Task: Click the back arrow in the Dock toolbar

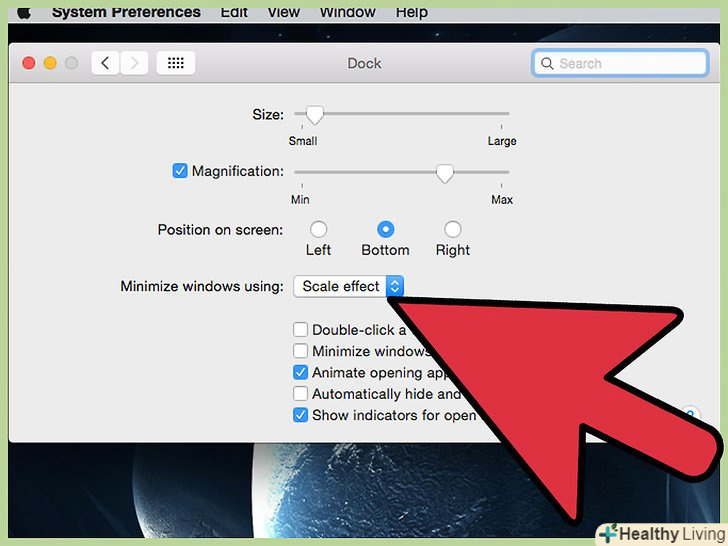Action: coord(105,63)
